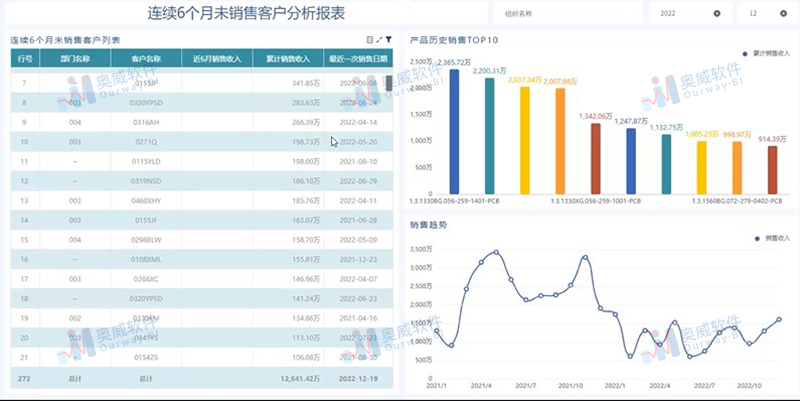Click customer name cell 0266XC
800x401 pixels.
tap(146, 279)
